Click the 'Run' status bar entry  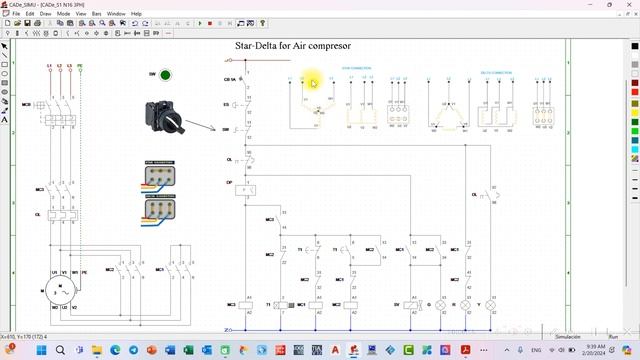(x=613, y=337)
